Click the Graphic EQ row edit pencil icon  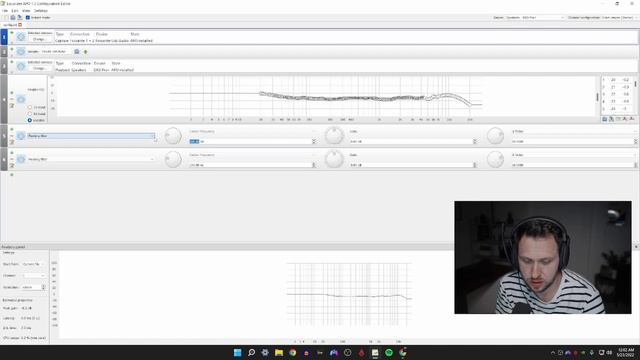(12, 106)
